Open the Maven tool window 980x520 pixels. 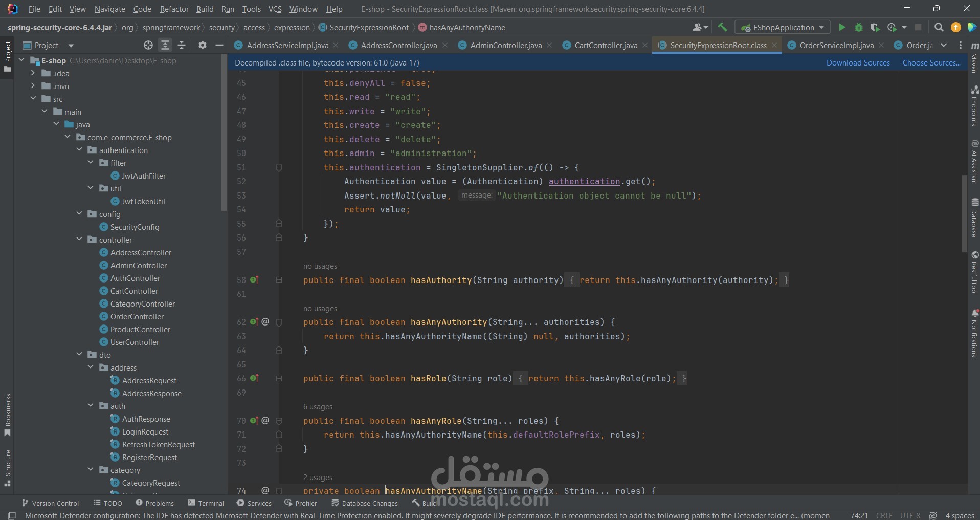click(x=974, y=57)
